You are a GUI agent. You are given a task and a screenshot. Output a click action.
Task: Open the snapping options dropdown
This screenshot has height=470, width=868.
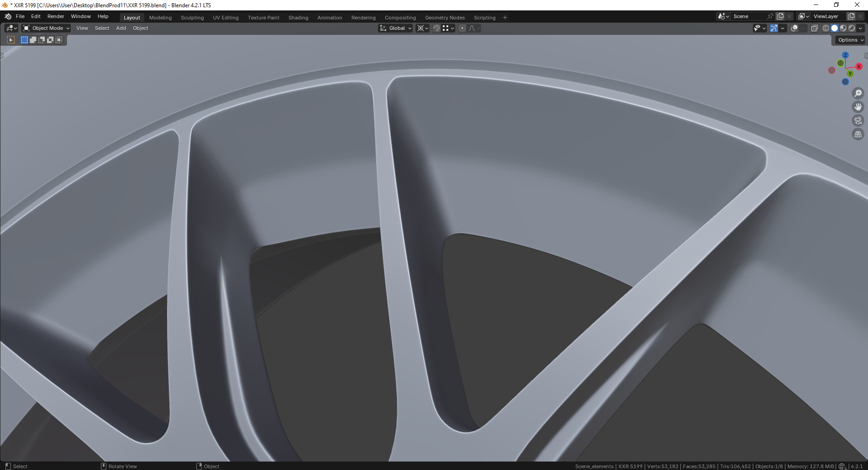coord(448,28)
